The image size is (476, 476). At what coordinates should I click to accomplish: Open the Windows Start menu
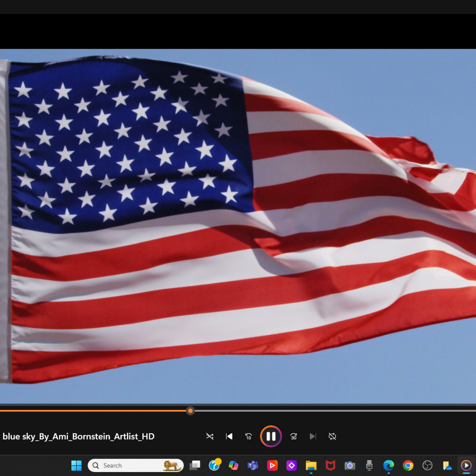[76, 465]
